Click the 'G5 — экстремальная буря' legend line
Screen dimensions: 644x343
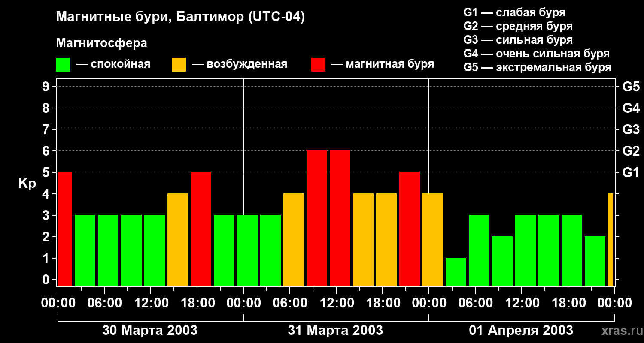[537, 67]
